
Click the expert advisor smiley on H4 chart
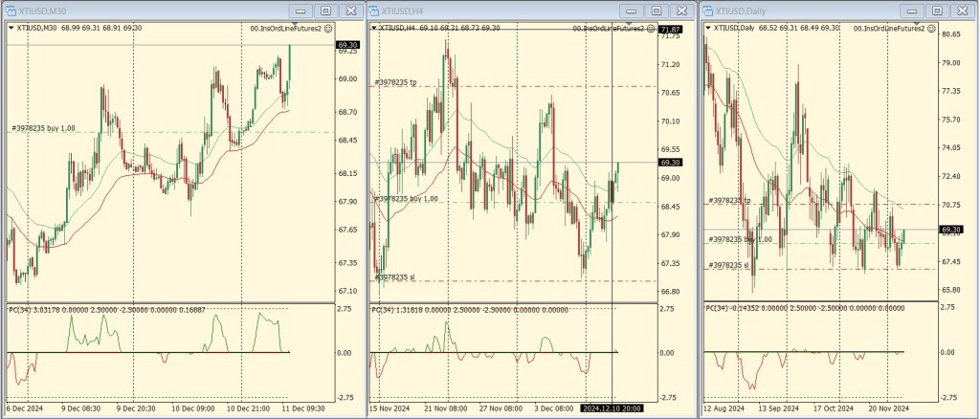(x=649, y=29)
